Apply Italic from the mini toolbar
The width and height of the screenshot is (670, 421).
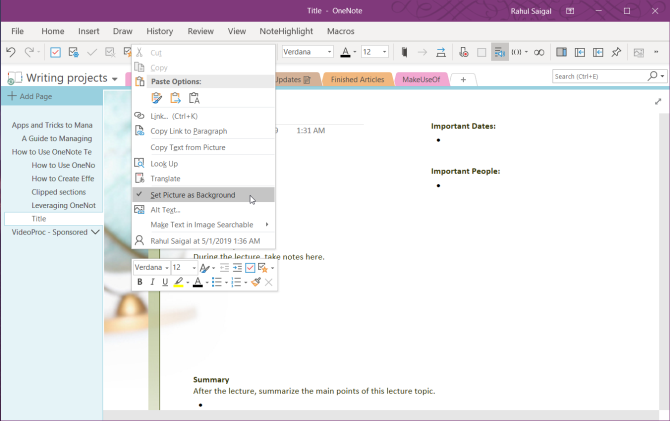pyautogui.click(x=152, y=282)
